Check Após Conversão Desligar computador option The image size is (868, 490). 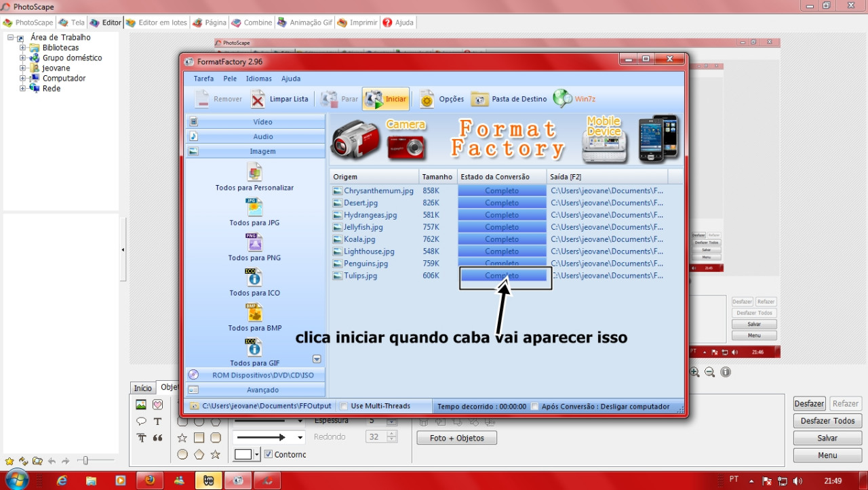pos(535,407)
